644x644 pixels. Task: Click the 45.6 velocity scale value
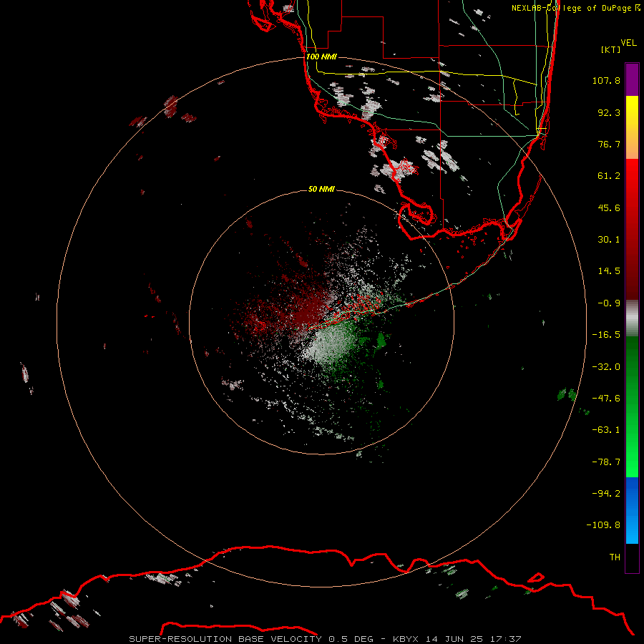pos(609,208)
